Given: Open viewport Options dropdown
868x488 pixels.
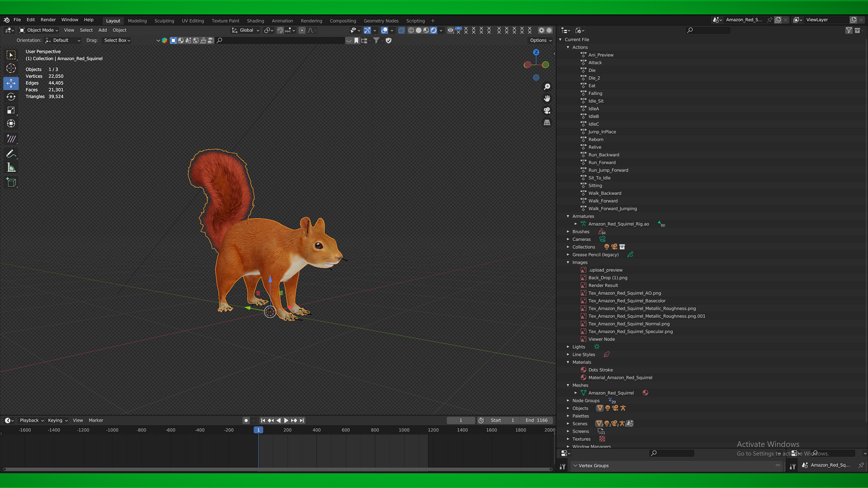Looking at the screenshot, I should point(540,40).
